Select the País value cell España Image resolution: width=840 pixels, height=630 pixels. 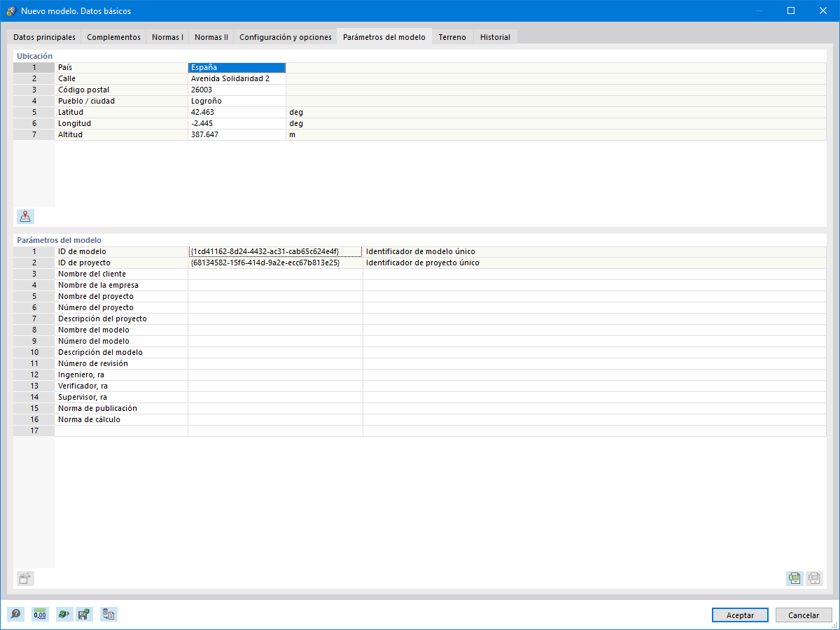tap(237, 67)
